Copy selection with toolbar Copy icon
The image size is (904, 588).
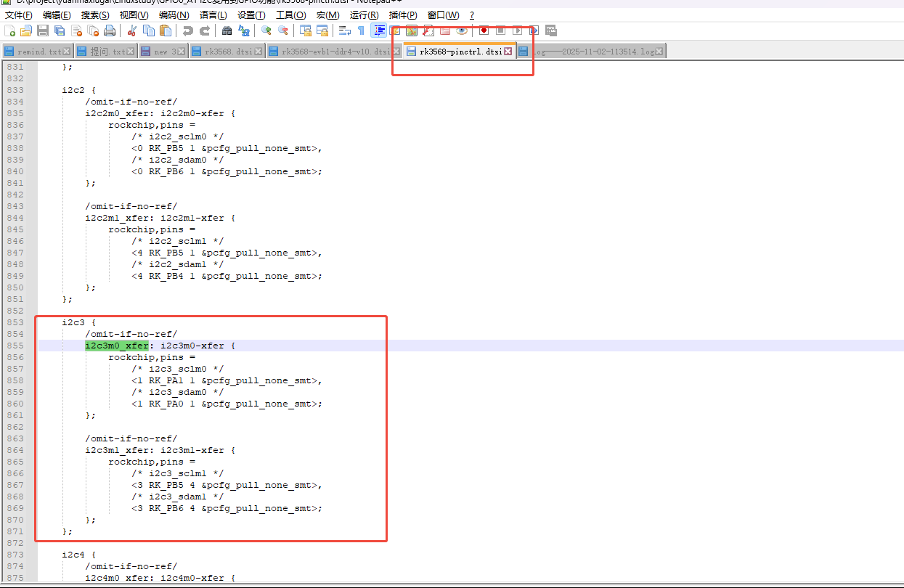148,30
